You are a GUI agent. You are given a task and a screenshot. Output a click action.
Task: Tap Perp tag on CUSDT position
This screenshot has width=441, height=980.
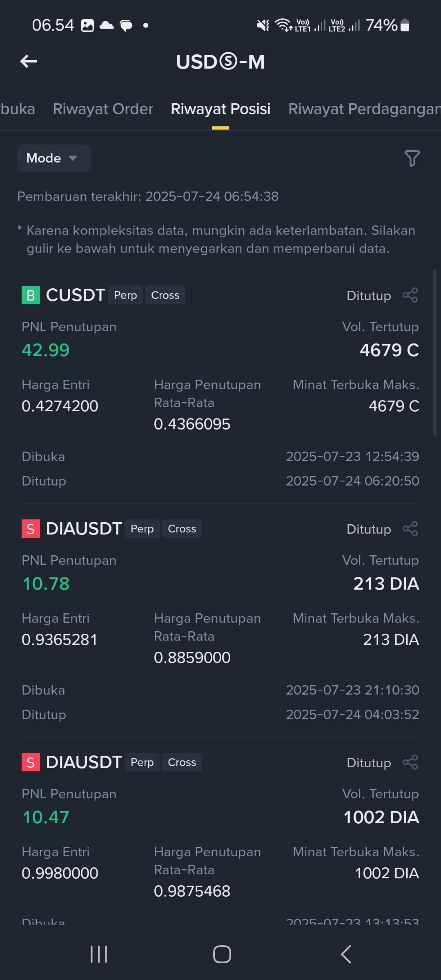point(125,295)
